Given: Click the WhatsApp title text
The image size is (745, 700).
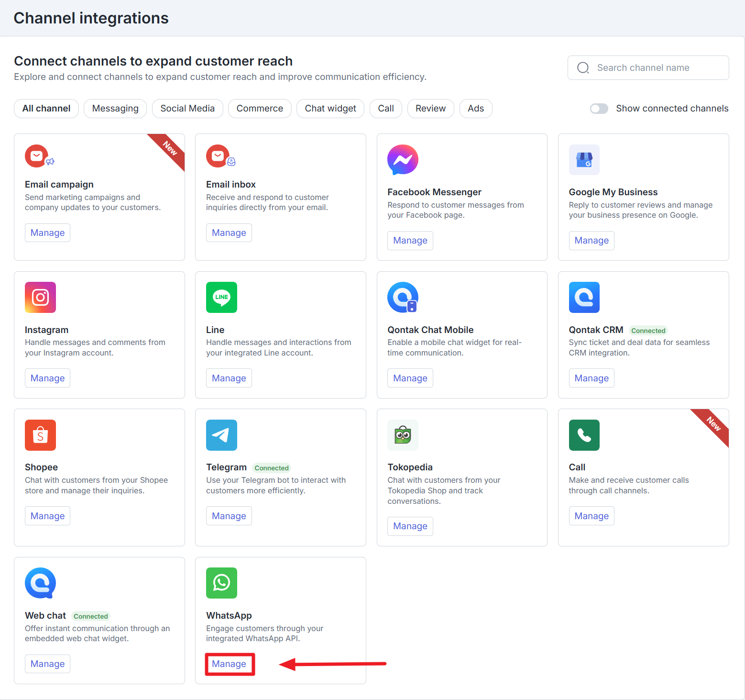Looking at the screenshot, I should click(x=229, y=616).
